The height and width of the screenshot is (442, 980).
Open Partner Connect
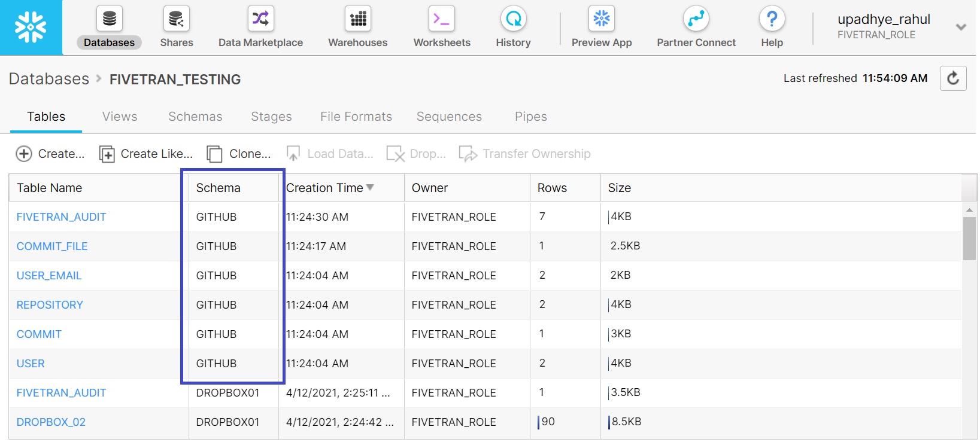pos(696,28)
